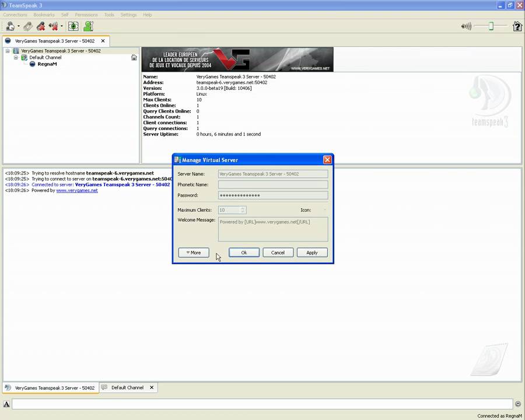Screen dimensions: 525x420
Task: Toggle the mute speakers toolbar icon
Action: click(x=53, y=26)
